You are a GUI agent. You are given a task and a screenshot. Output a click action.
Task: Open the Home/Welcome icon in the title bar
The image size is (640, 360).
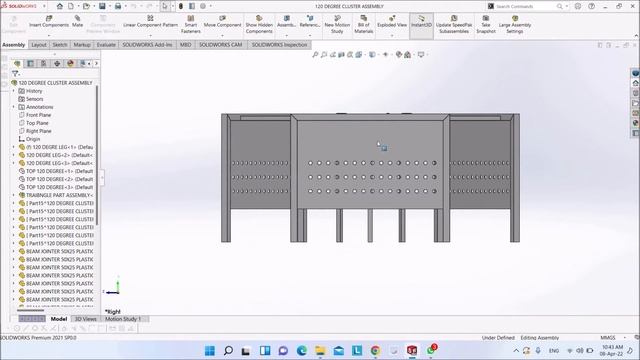(x=60, y=6)
